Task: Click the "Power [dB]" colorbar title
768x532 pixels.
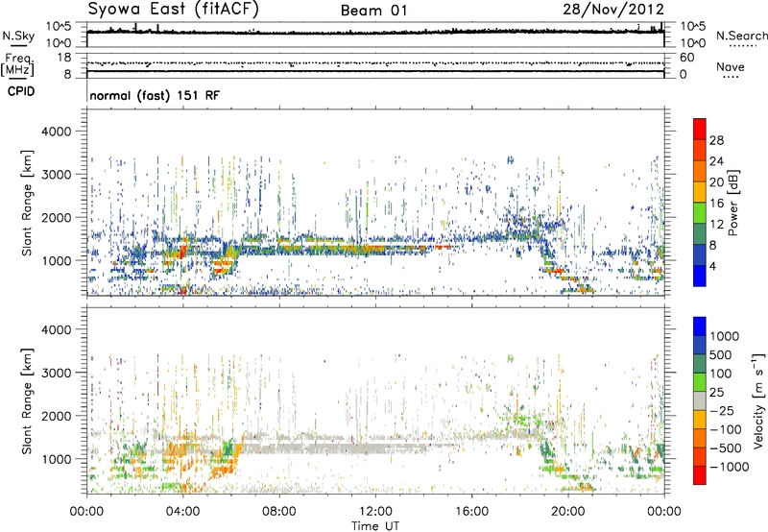Action: pos(733,203)
